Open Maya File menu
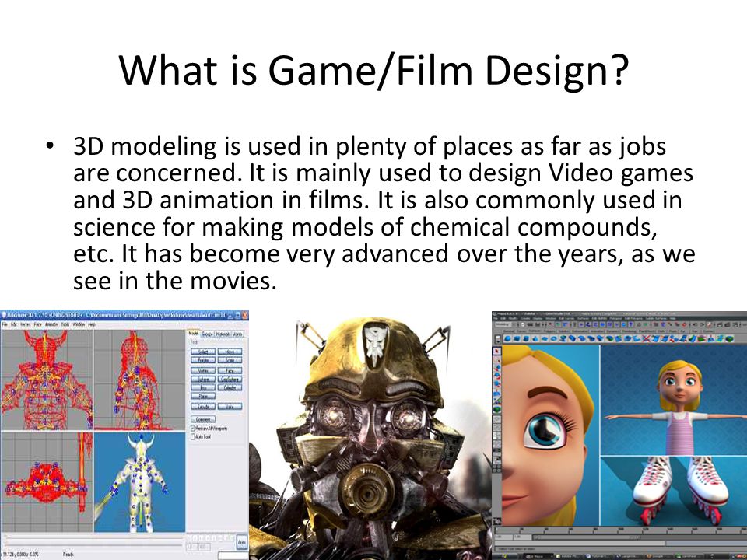The width and height of the screenshot is (747, 560). point(496,318)
